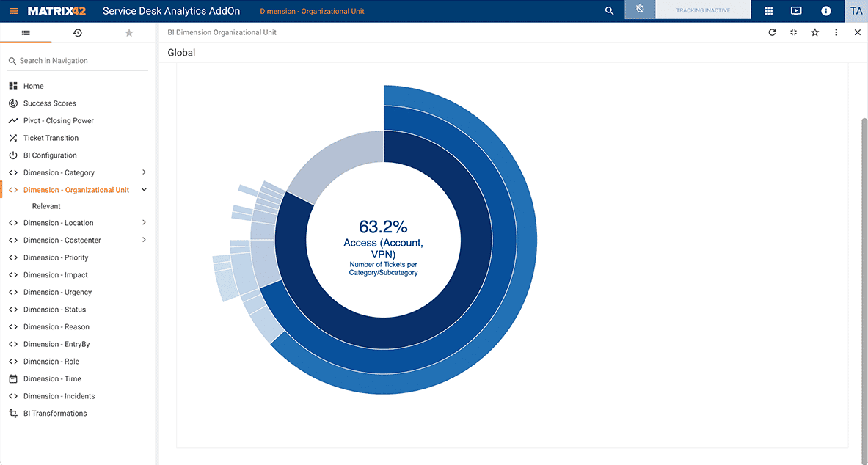This screenshot has height=465, width=868.
Task: Mark view as favorite with the star
Action: 814,32
